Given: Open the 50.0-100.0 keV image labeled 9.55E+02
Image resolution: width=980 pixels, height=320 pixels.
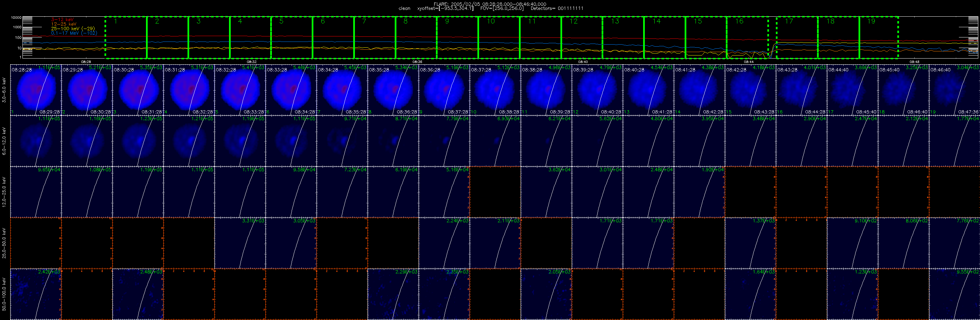Looking at the screenshot, I should (x=954, y=294).
